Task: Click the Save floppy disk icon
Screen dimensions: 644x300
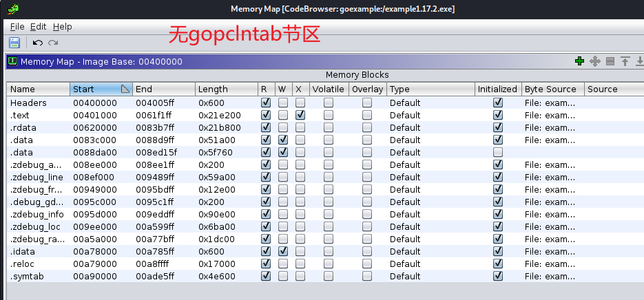Action: [x=14, y=43]
